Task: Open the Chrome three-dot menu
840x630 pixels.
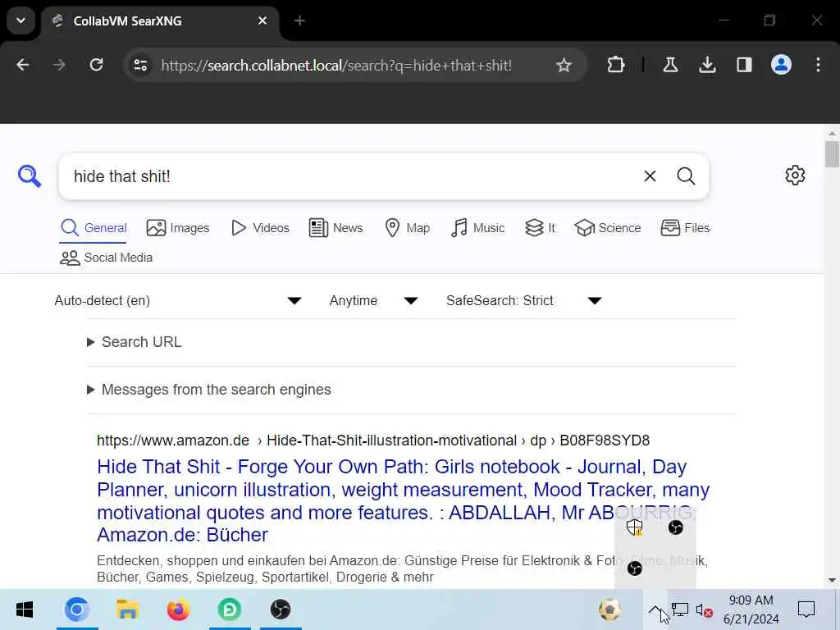Action: (818, 65)
